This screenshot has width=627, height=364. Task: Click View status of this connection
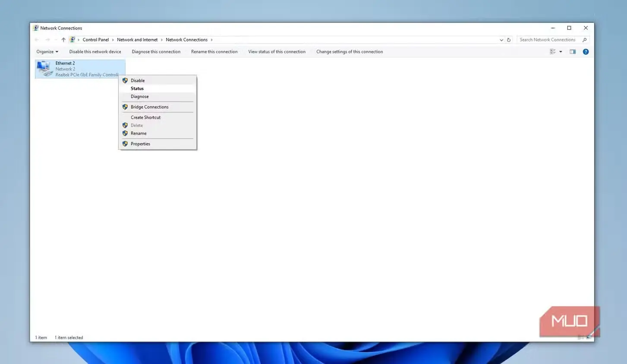277,52
